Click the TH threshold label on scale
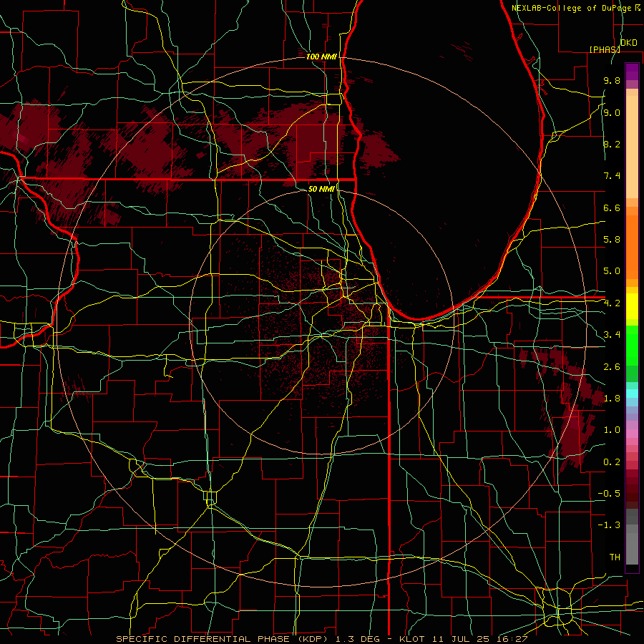The height and width of the screenshot is (644, 644). coord(615,557)
